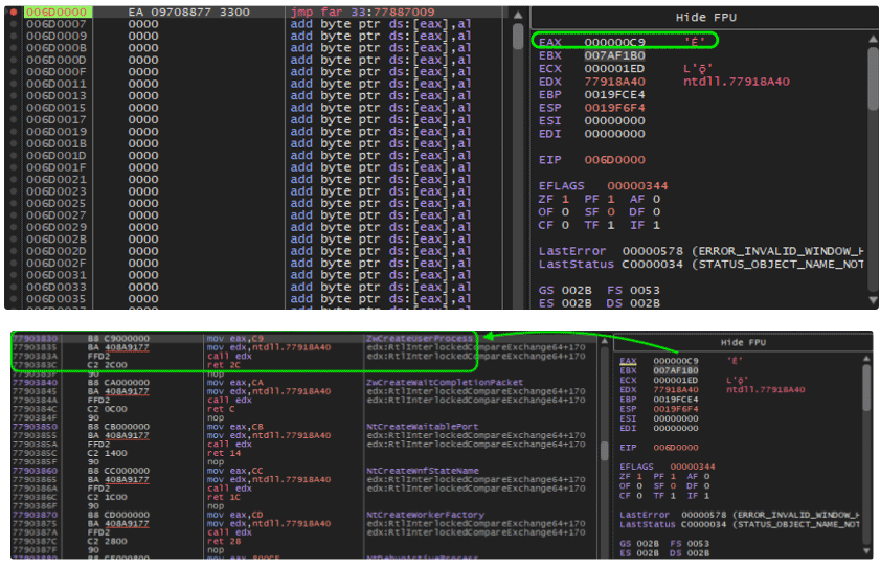Select address 006D0015 in upper disassembly
880x568 pixels.
click(56, 108)
